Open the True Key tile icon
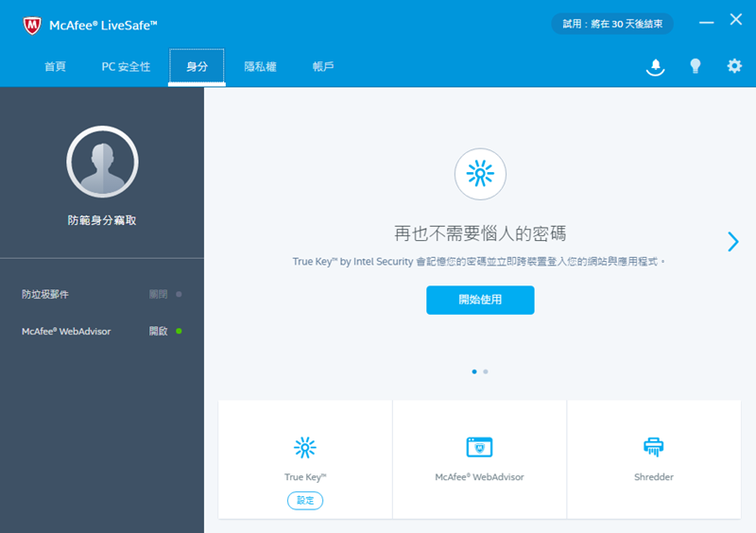The width and height of the screenshot is (756, 533). click(305, 447)
